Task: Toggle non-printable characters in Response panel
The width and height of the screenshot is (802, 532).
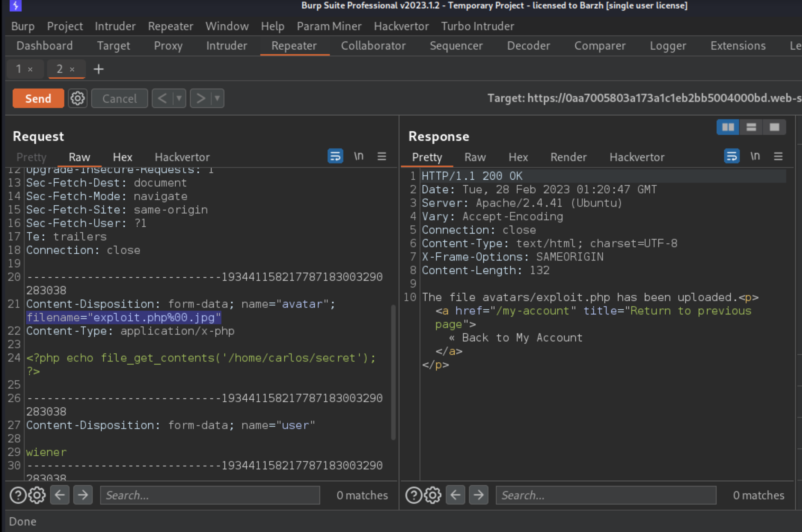Action: pyautogui.click(x=755, y=156)
